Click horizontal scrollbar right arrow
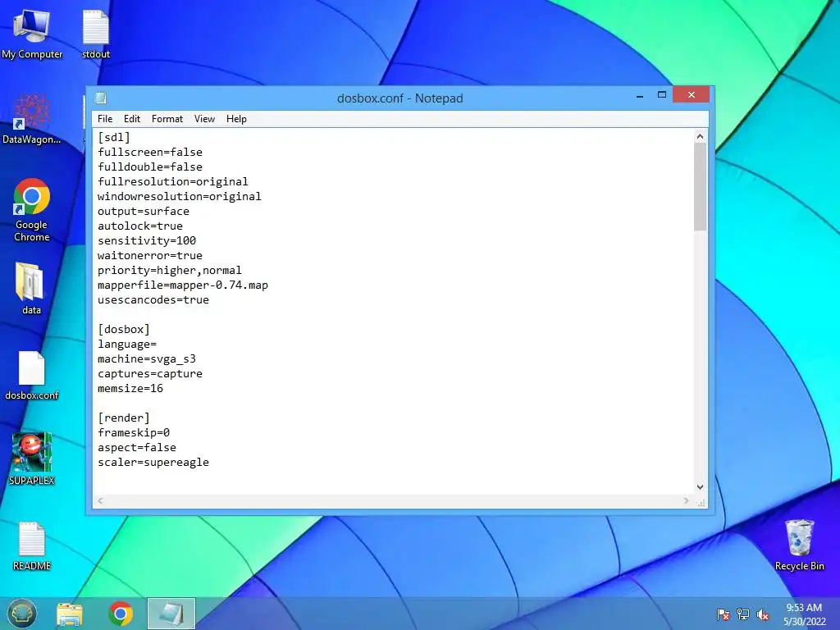 click(x=687, y=501)
